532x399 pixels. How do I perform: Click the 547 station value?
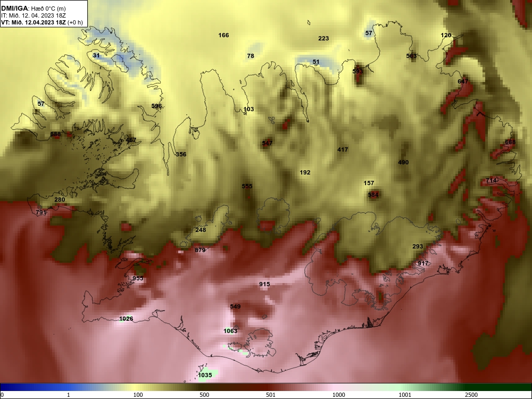click(267, 143)
